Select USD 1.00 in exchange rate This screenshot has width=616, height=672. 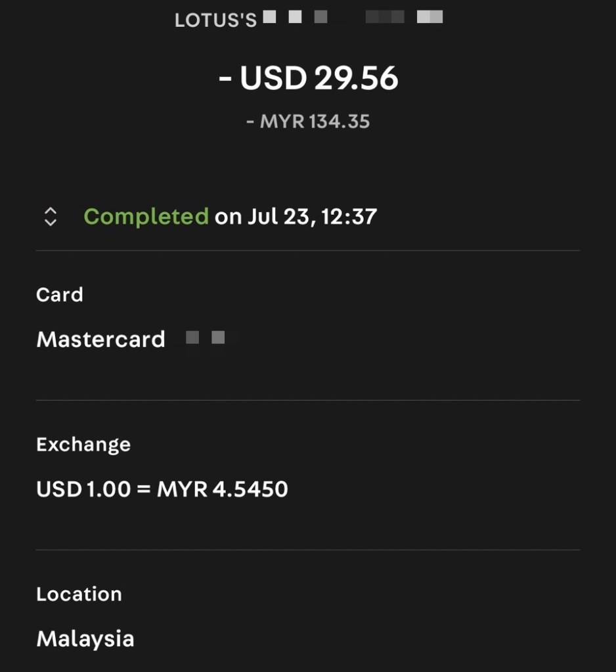pyautogui.click(x=83, y=489)
